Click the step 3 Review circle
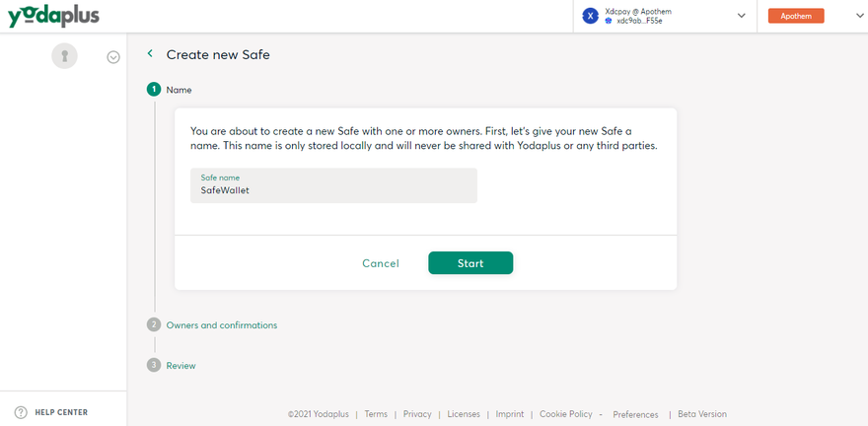 pos(154,365)
